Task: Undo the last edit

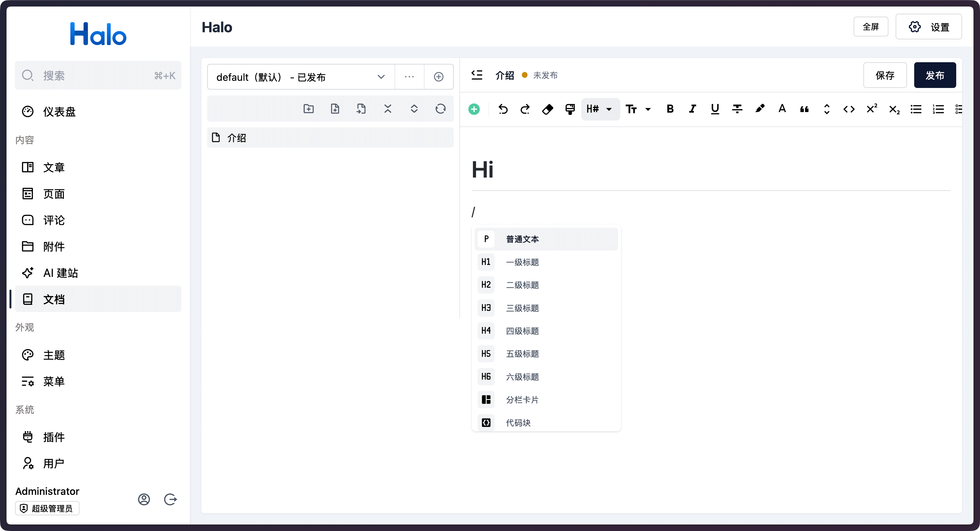Action: coord(503,109)
